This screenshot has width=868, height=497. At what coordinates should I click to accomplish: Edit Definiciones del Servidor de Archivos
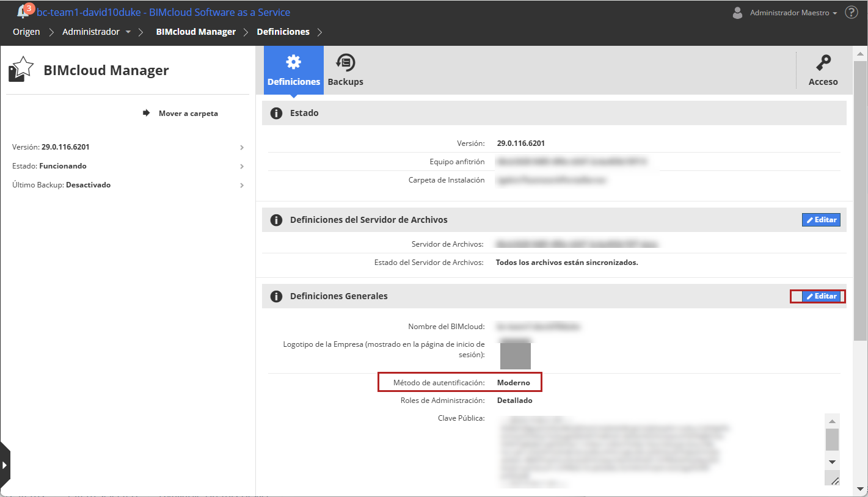821,220
